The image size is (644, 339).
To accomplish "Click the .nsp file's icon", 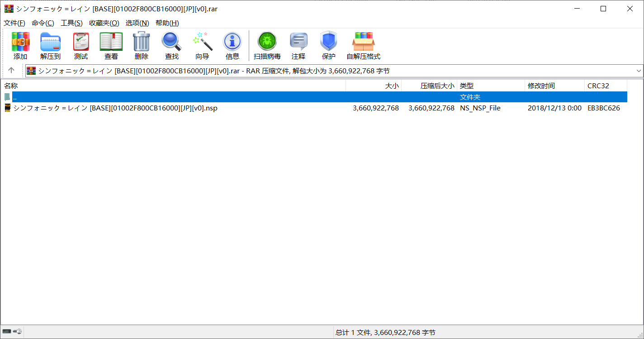I will [x=8, y=108].
